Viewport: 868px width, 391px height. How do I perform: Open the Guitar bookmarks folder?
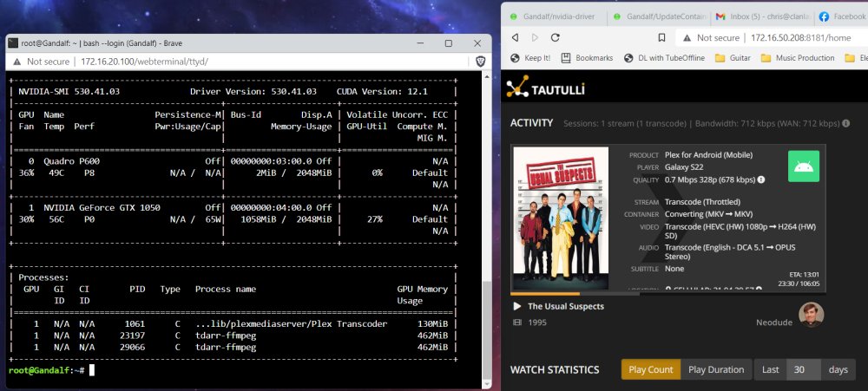733,57
